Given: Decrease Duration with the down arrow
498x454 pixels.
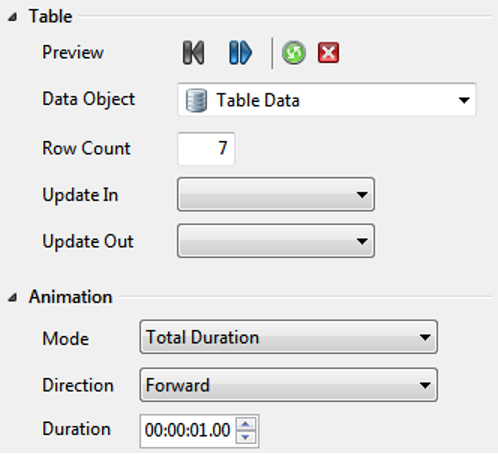Looking at the screenshot, I should click(x=246, y=437).
